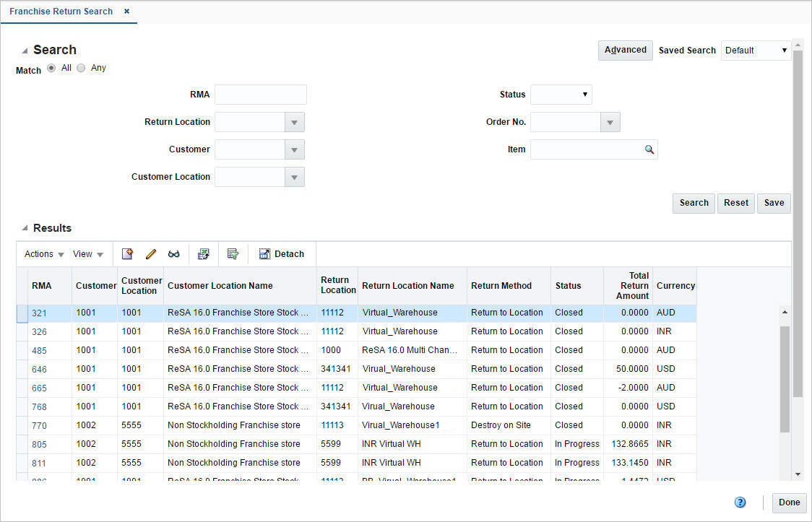The width and height of the screenshot is (812, 522).
Task: Open the Item lookup magnifier icon
Action: coord(649,149)
